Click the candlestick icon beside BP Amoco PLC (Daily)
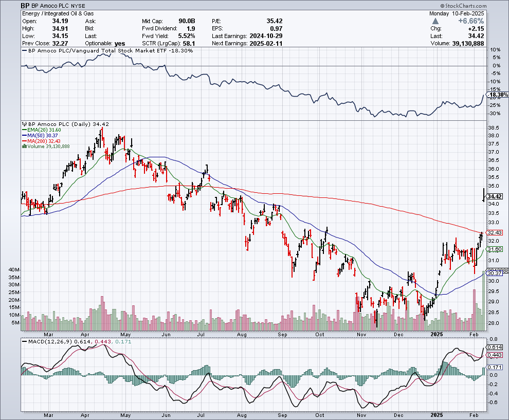509x420 pixels. tap(24, 124)
